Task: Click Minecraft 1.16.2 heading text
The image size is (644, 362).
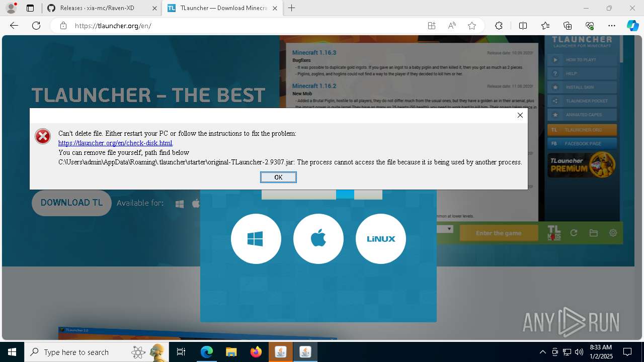Action: point(314,86)
